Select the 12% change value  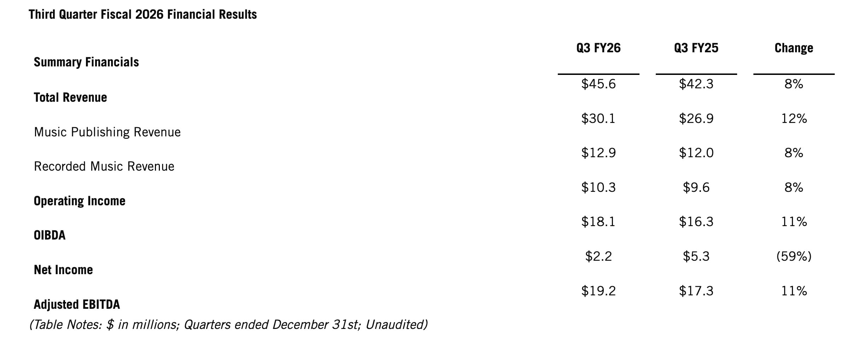pos(794,118)
